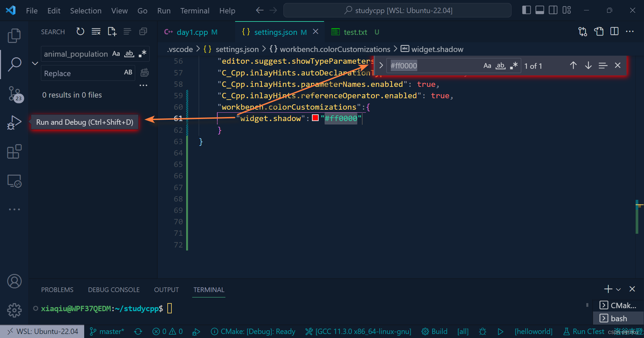Open Run and Debug view
Screen dimensions: 644x338
(x=14, y=122)
